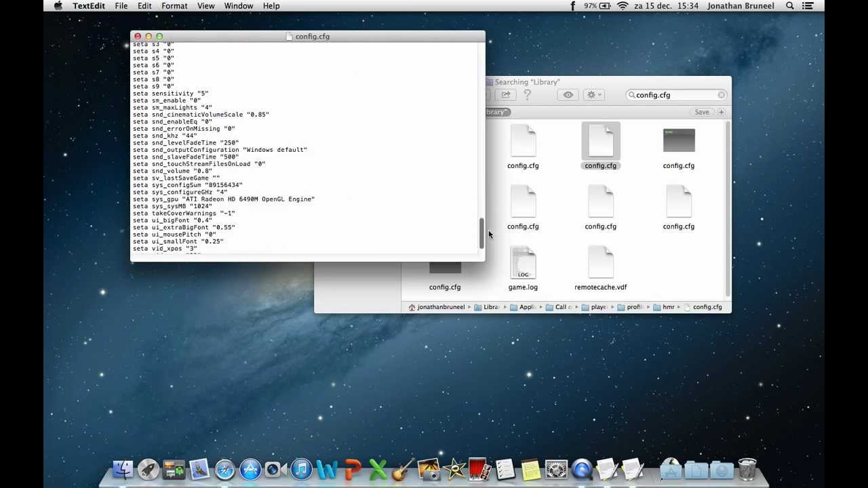Open iTunes from the Dock
868x488 pixels.
point(301,469)
